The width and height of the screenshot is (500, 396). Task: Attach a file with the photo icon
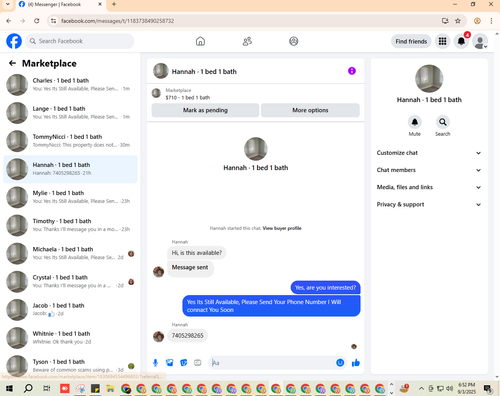pos(170,363)
